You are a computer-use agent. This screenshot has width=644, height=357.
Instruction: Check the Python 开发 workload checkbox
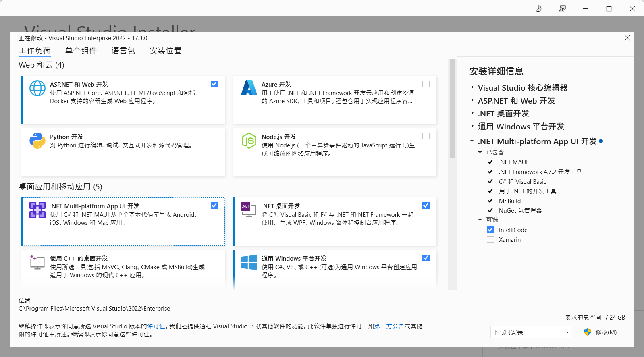[x=214, y=136]
